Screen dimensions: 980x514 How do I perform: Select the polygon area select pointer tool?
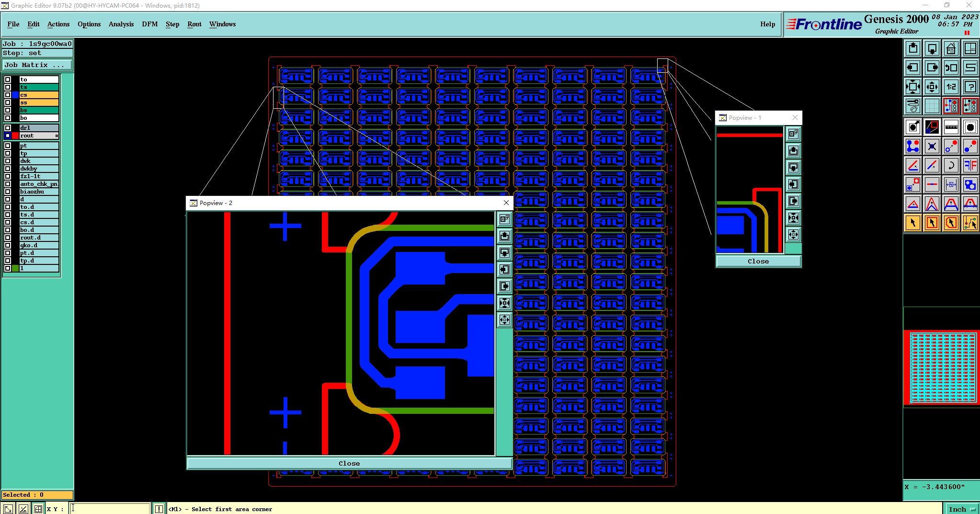(x=951, y=223)
